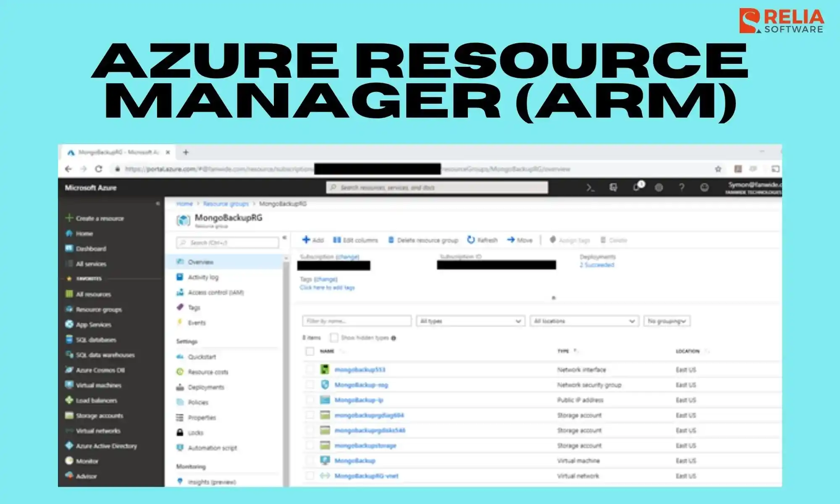Image resolution: width=840 pixels, height=504 pixels.
Task: Click the Filter by name field
Action: pos(357,321)
